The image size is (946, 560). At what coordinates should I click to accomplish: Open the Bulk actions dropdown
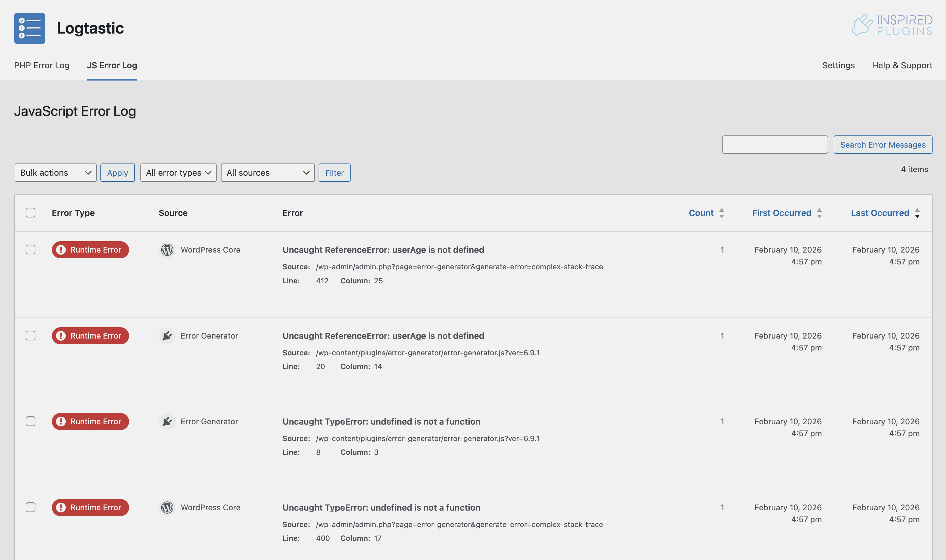tap(56, 173)
